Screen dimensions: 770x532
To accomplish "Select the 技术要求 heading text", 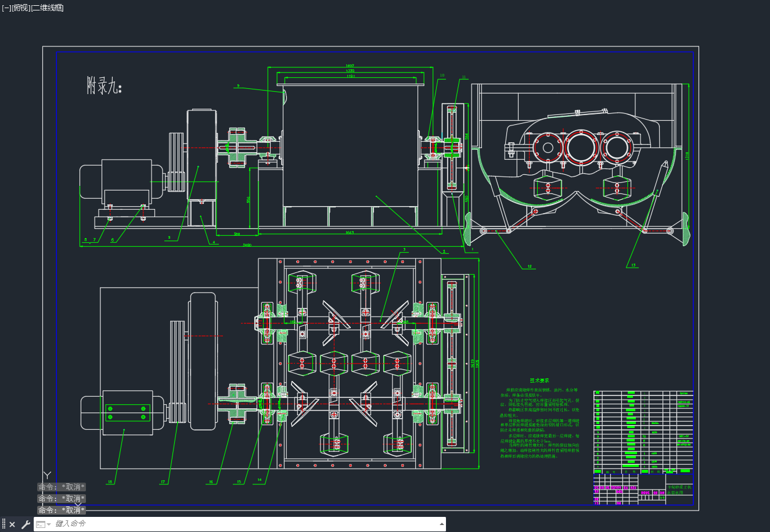I will pyautogui.click(x=539, y=380).
